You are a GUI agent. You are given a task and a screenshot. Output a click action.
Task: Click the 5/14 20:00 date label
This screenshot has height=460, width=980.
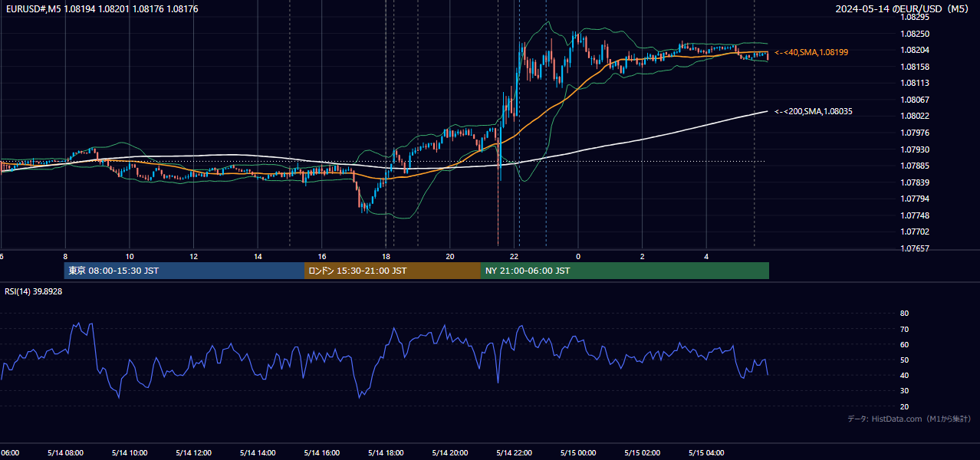(450, 452)
